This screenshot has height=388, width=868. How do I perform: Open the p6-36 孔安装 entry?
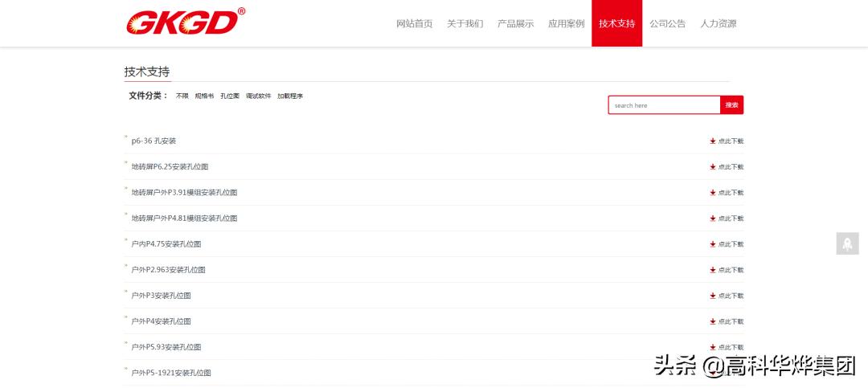pos(154,141)
